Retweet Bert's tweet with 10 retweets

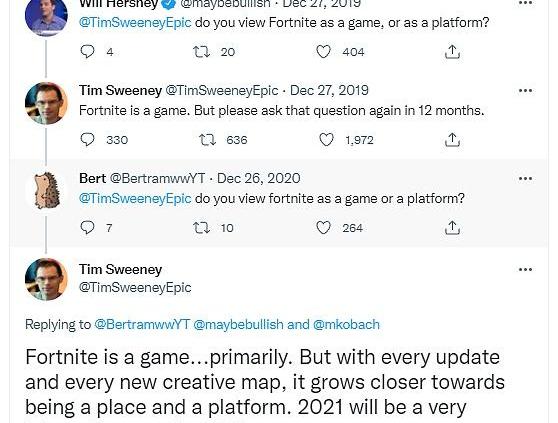click(x=201, y=228)
